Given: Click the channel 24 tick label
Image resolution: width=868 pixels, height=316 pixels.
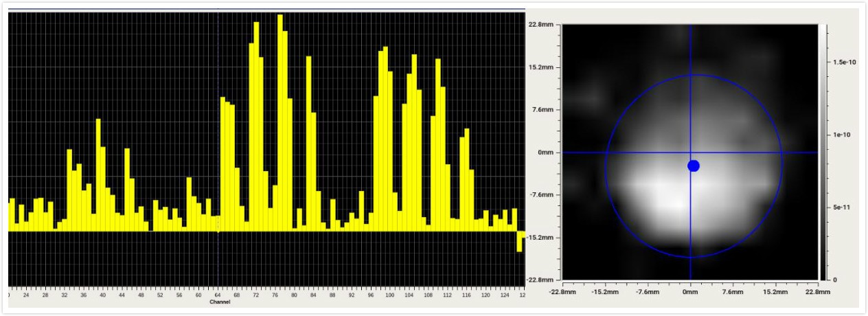Looking at the screenshot, I should coord(26,295).
